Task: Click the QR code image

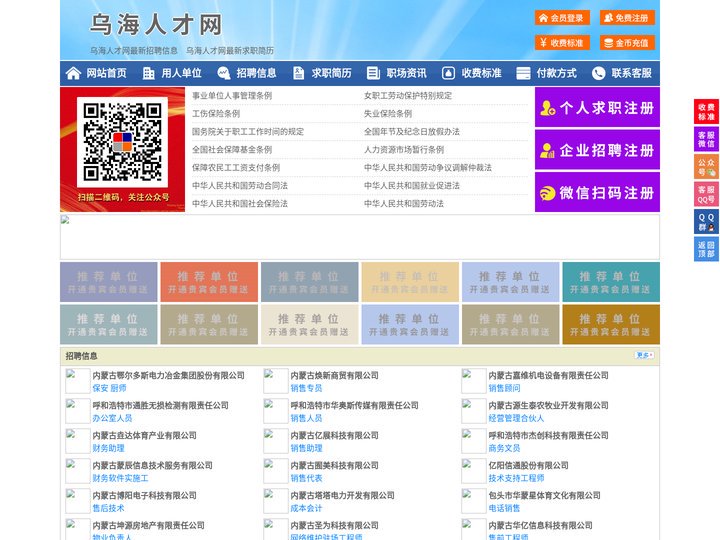Action: [122, 142]
